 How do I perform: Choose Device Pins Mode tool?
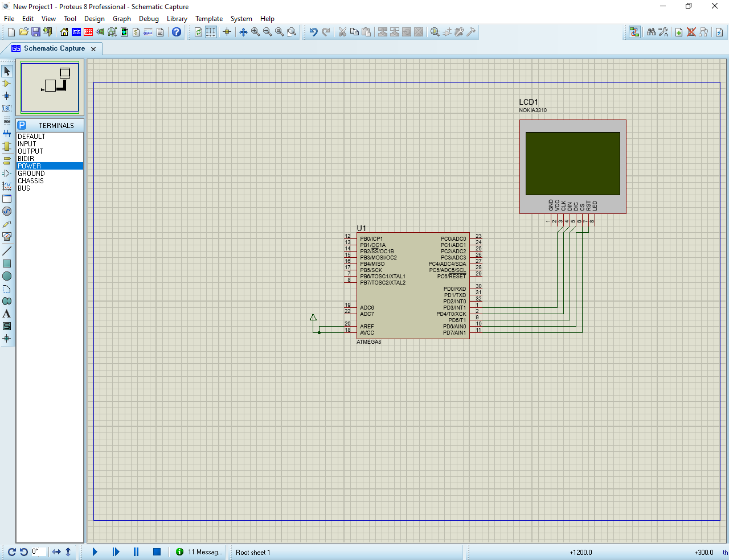click(x=7, y=173)
